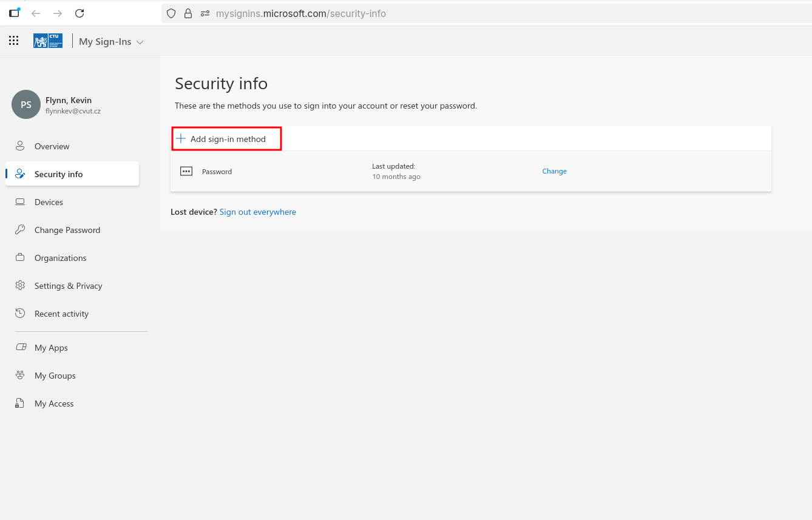
Task: Click the CTU organization logo
Action: pos(48,41)
